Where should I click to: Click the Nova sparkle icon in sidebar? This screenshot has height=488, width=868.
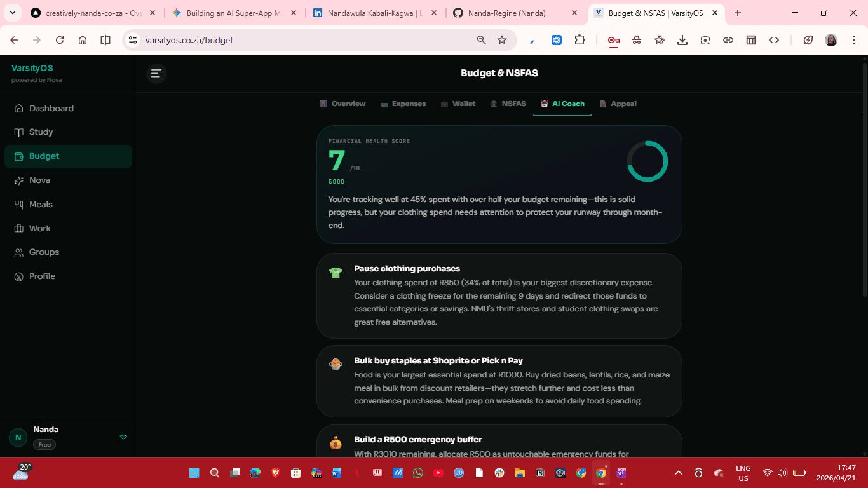pos(19,180)
